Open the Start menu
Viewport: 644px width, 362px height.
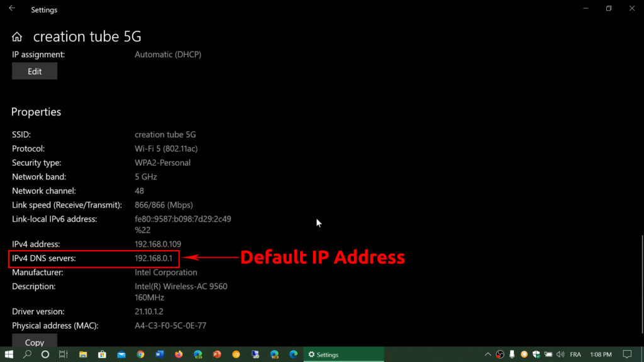click(x=9, y=354)
